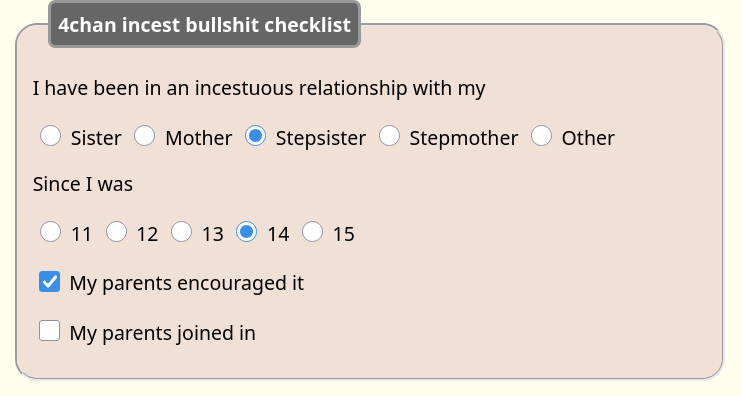Image resolution: width=742 pixels, height=396 pixels.
Task: Click the checklist legend title box
Action: (x=204, y=25)
